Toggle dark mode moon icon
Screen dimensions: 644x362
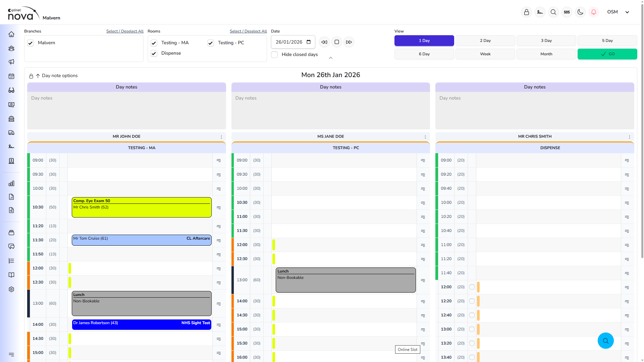(x=580, y=12)
